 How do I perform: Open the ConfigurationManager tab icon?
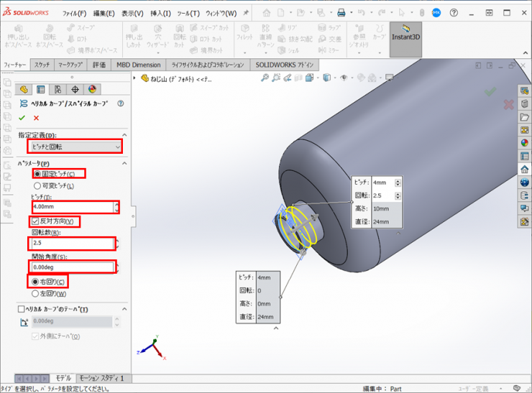tap(58, 90)
